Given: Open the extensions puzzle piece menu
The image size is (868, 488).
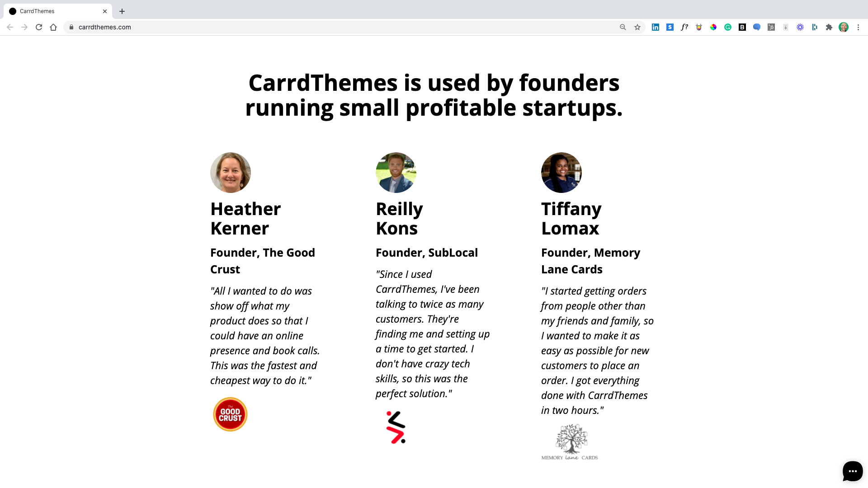Looking at the screenshot, I should [x=829, y=27].
